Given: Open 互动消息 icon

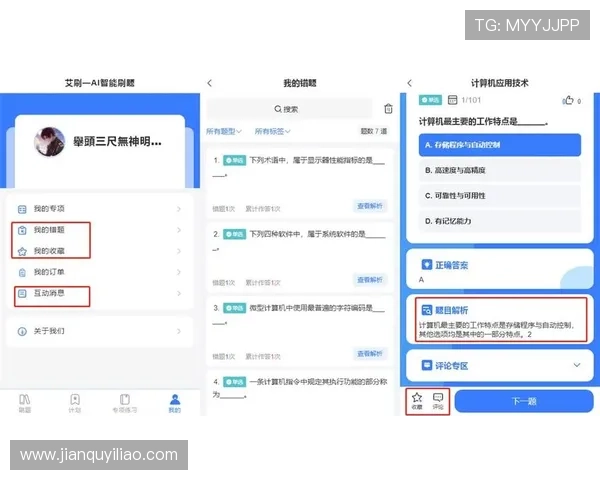Looking at the screenshot, I should click(22, 293).
